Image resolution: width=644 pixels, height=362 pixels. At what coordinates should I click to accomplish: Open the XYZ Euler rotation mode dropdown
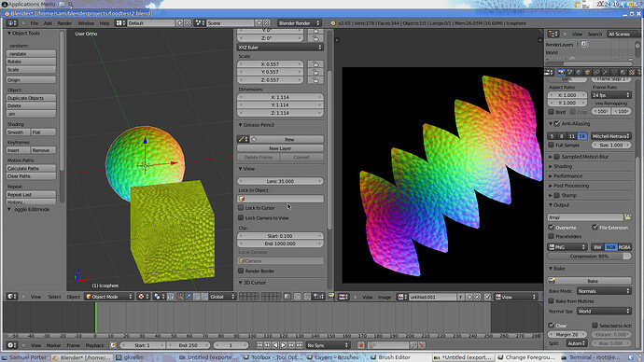pyautogui.click(x=280, y=48)
